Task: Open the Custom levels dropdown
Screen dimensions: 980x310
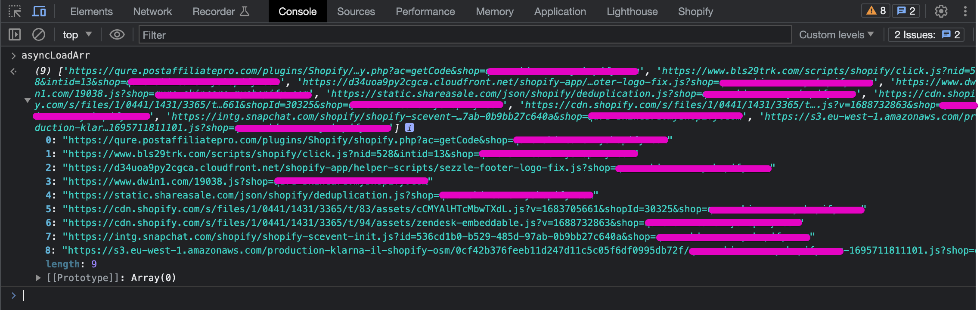Action: [x=836, y=34]
